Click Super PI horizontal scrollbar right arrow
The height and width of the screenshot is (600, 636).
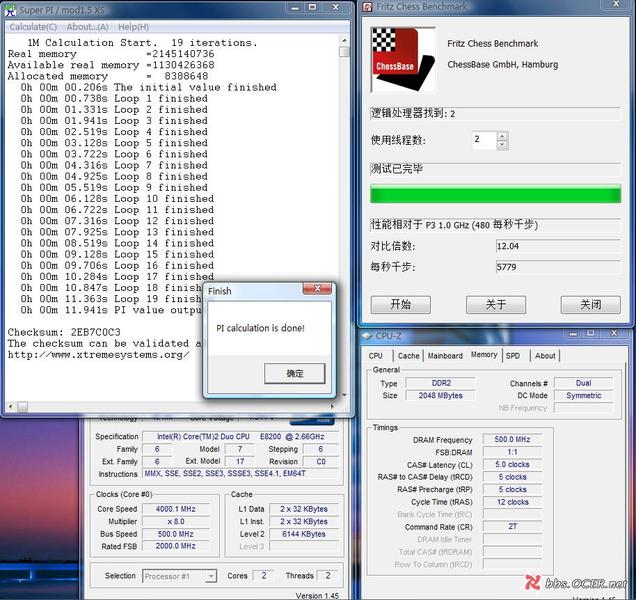coord(333,406)
